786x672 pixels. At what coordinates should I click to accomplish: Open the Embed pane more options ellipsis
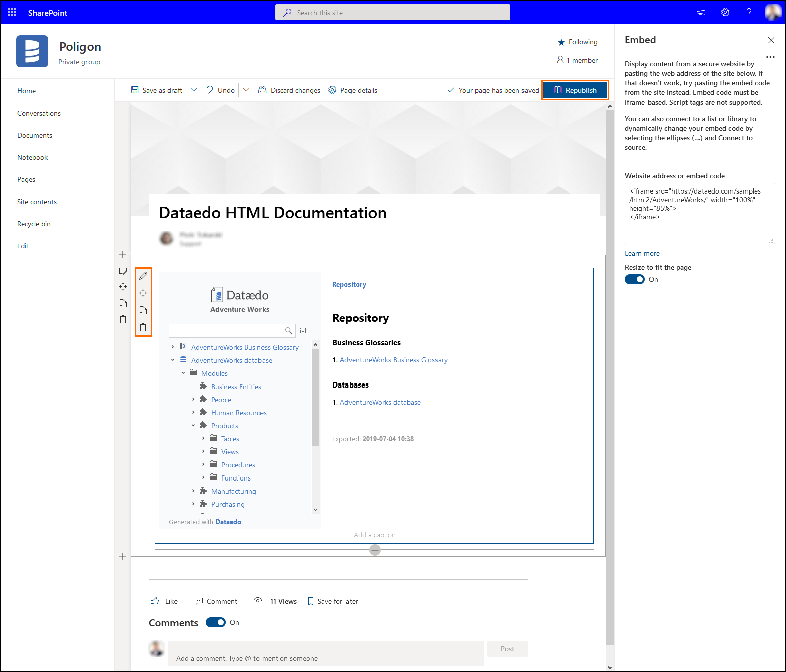click(x=770, y=57)
